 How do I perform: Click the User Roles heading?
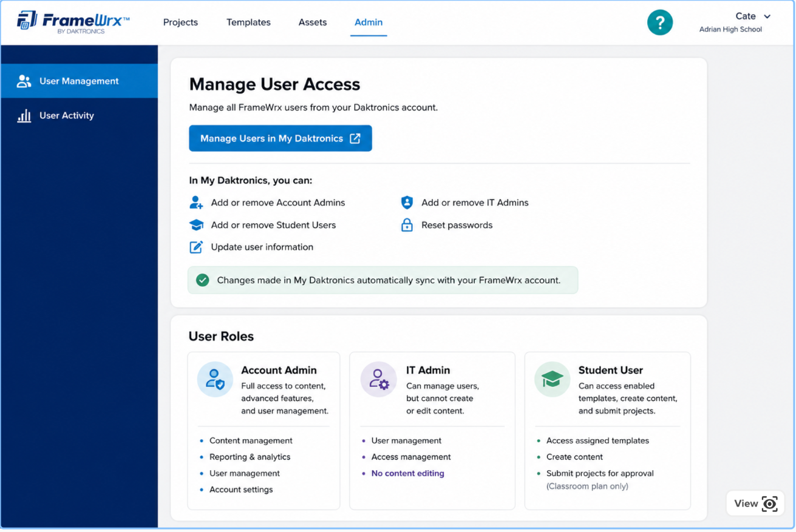pos(221,337)
